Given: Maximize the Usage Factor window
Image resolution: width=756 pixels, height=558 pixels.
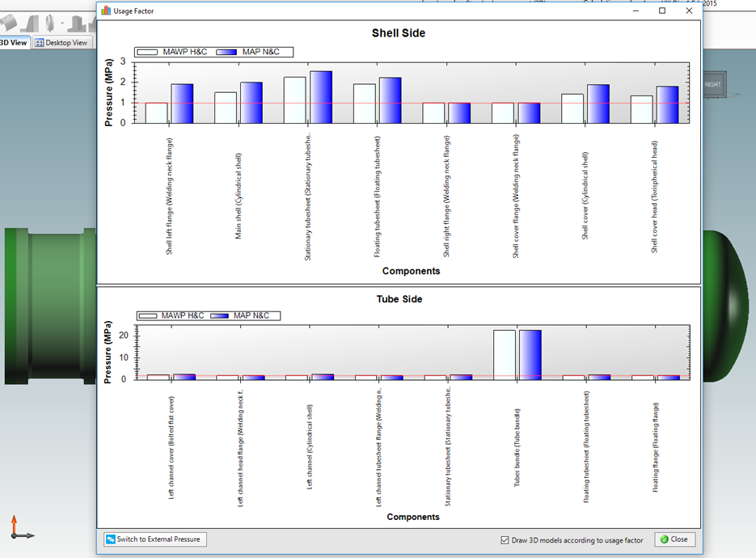Looking at the screenshot, I should click(662, 11).
